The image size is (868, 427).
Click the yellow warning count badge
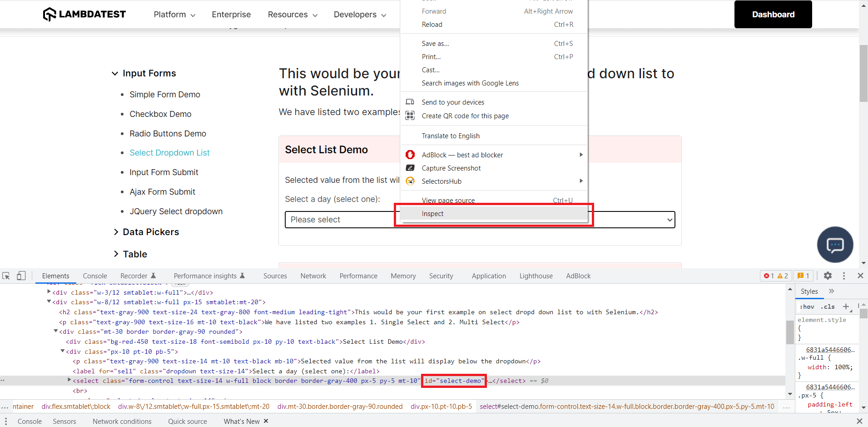point(781,276)
